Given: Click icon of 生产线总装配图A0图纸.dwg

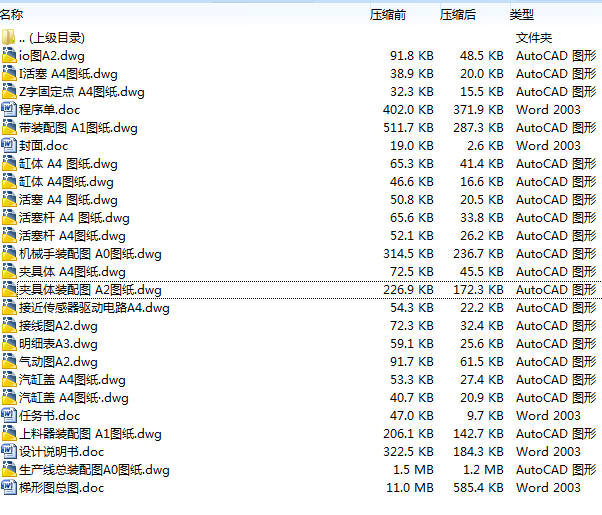Looking at the screenshot, I should tap(9, 470).
